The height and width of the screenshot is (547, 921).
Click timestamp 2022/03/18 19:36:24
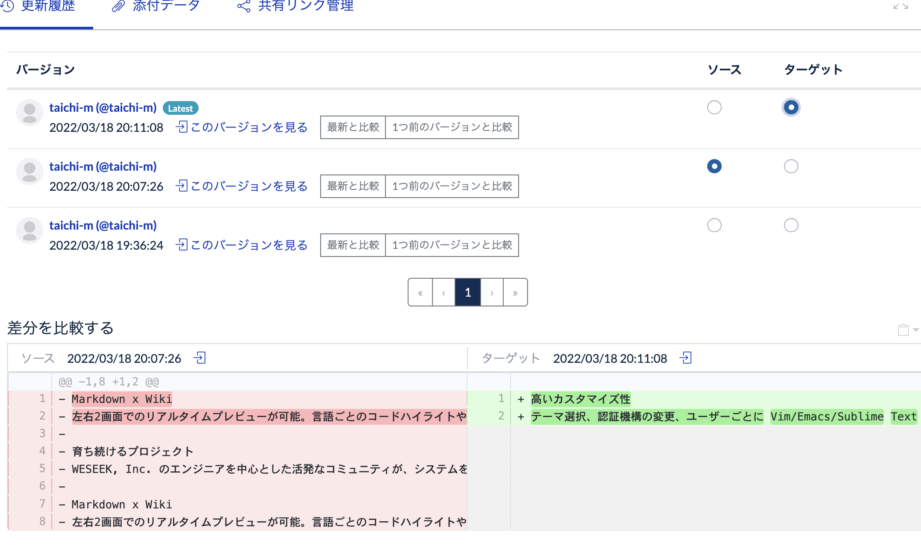(106, 245)
